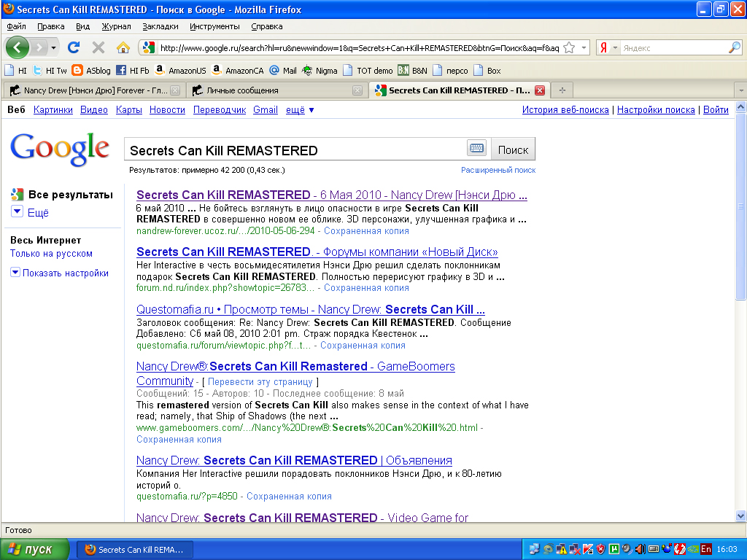Open the персо bookmark
747x560 pixels.
(451, 71)
